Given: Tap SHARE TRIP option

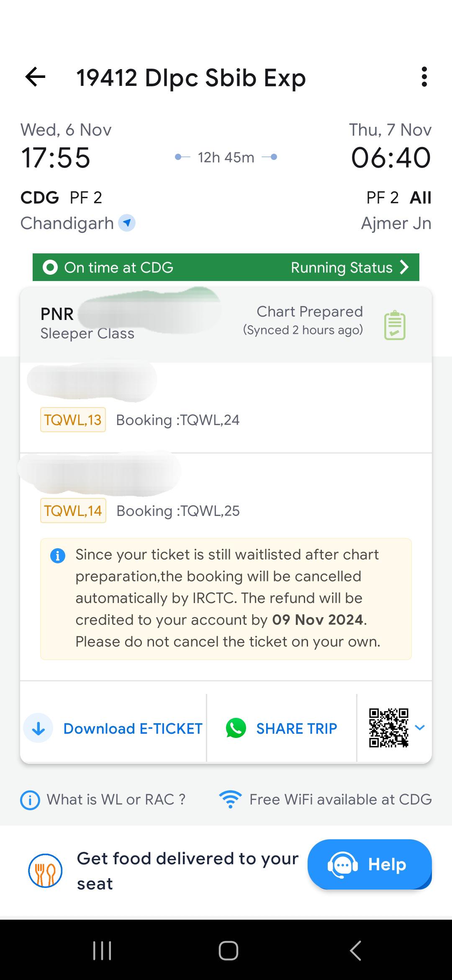Looking at the screenshot, I should [296, 728].
